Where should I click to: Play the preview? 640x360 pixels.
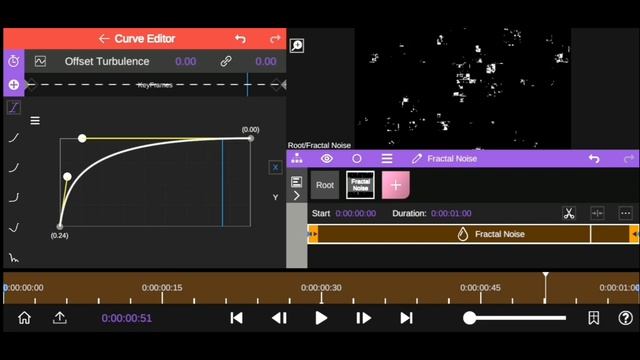(321, 318)
